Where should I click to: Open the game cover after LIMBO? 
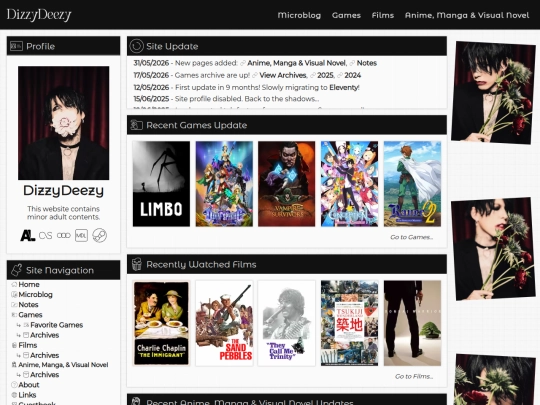224,184
